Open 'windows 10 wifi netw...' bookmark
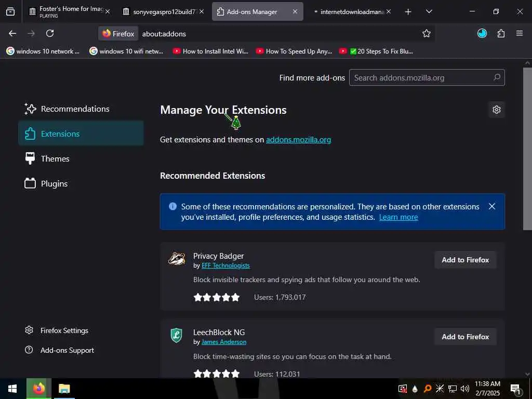This screenshot has height=399, width=532. pyautogui.click(x=126, y=51)
